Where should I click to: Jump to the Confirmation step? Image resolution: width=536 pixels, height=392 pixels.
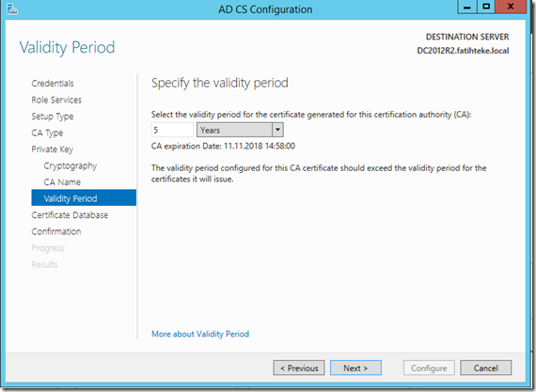coord(56,231)
